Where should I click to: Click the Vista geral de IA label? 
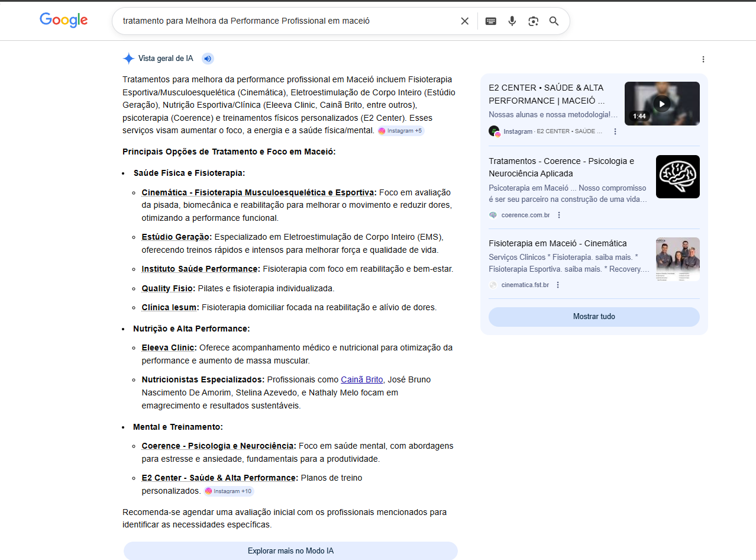click(166, 59)
